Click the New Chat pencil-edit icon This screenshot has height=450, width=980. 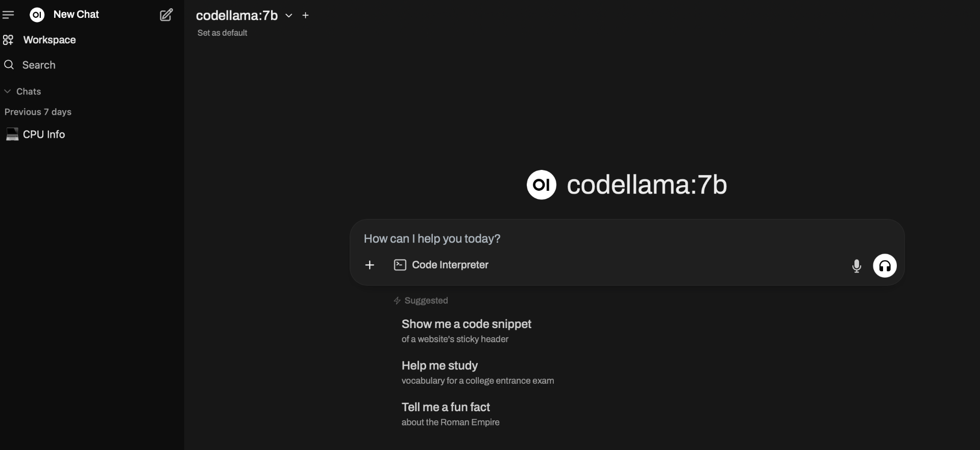point(166,15)
